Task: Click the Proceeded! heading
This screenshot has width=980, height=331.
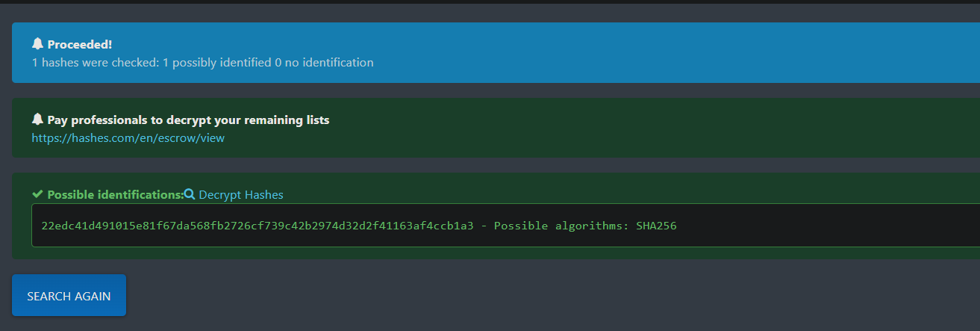Action: click(x=80, y=45)
